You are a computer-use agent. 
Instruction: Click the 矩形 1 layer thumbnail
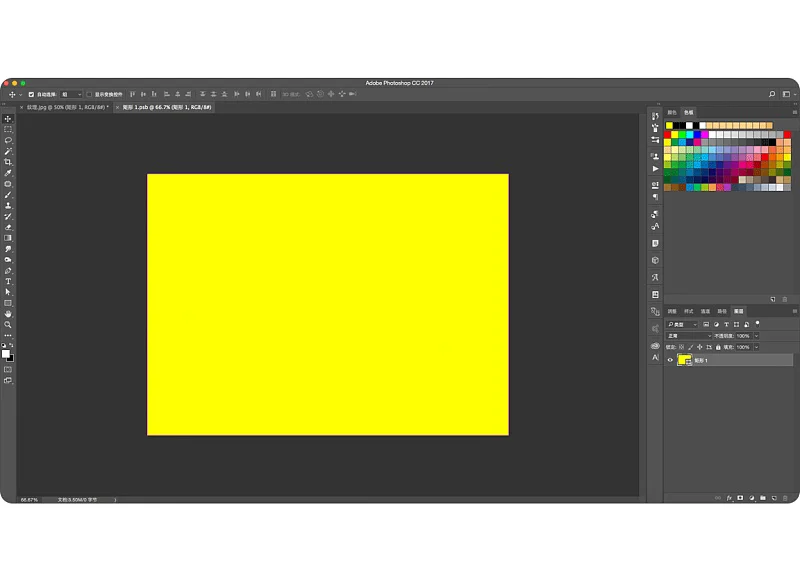click(x=683, y=360)
